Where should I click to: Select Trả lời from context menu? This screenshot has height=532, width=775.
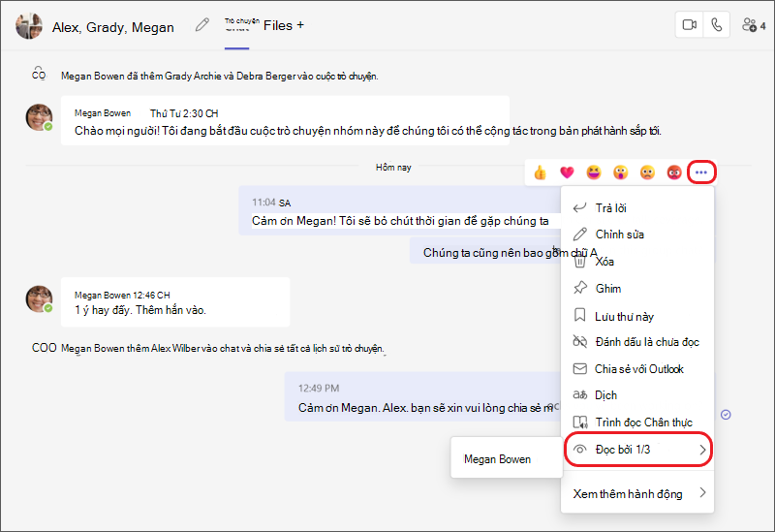tap(638, 208)
